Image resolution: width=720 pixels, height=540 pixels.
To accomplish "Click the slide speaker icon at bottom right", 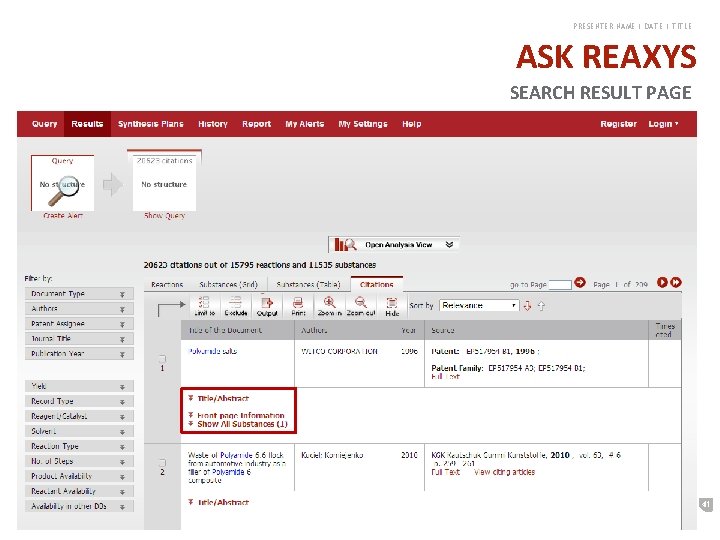I will tap(706, 504).
